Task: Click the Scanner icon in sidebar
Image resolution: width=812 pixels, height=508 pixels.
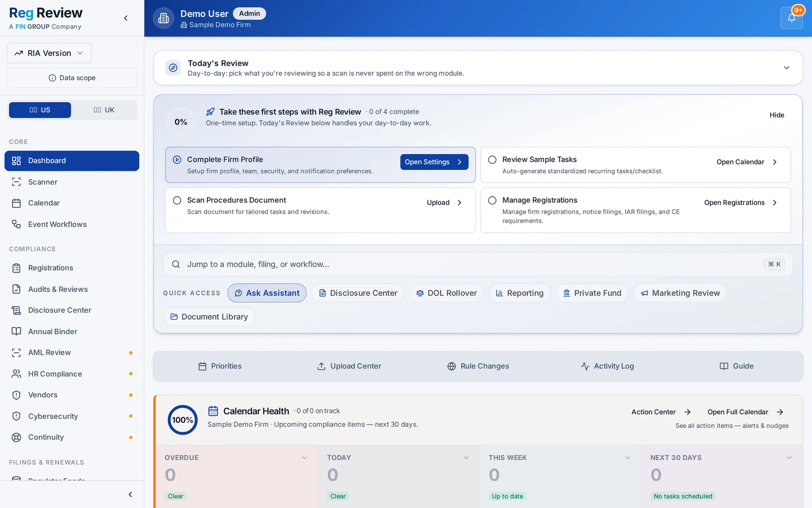Action: point(16,182)
